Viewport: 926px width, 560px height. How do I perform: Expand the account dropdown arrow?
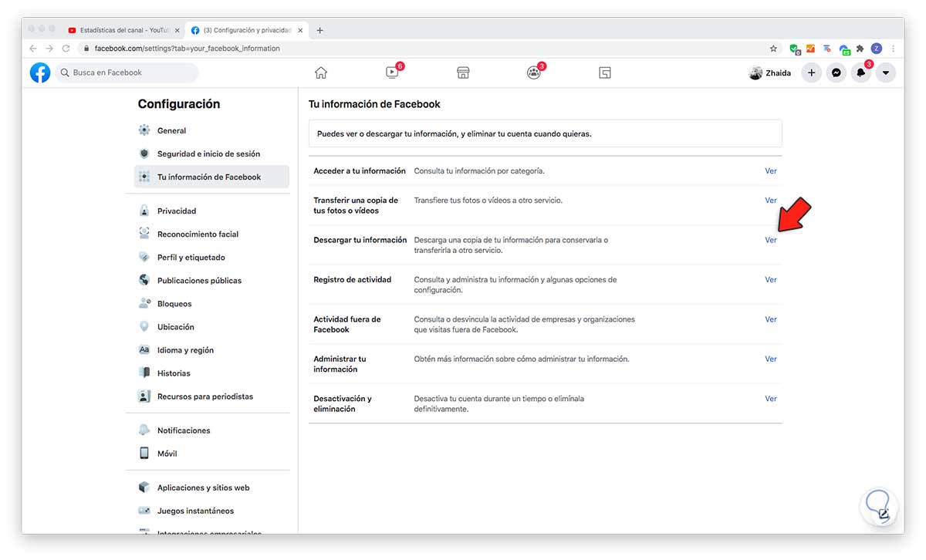(x=885, y=73)
